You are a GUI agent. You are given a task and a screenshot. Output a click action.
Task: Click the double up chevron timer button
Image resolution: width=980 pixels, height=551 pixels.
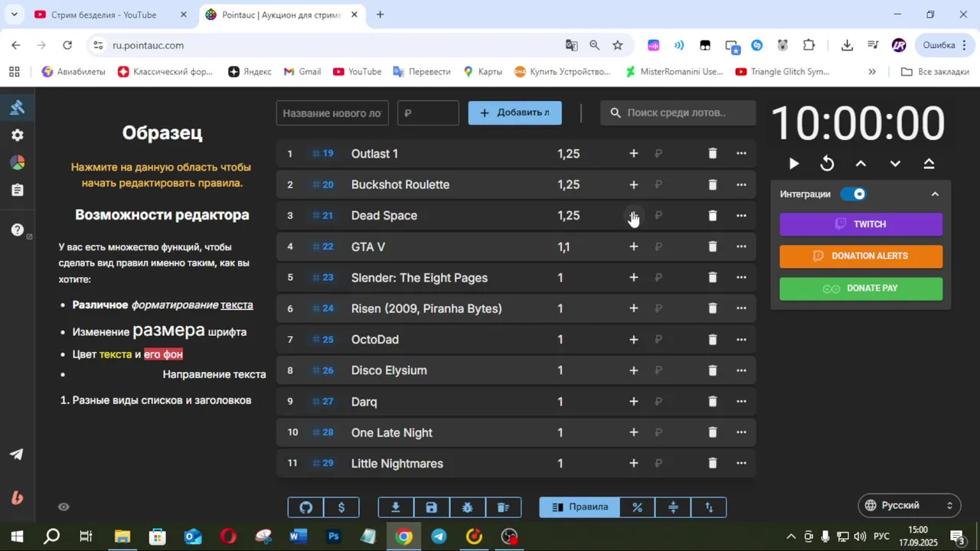pyautogui.click(x=929, y=163)
